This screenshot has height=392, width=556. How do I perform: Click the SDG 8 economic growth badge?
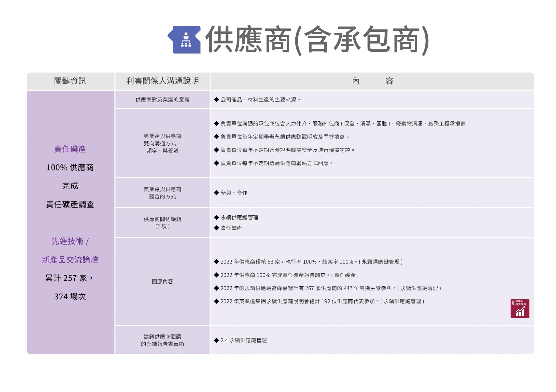pyautogui.click(x=520, y=308)
